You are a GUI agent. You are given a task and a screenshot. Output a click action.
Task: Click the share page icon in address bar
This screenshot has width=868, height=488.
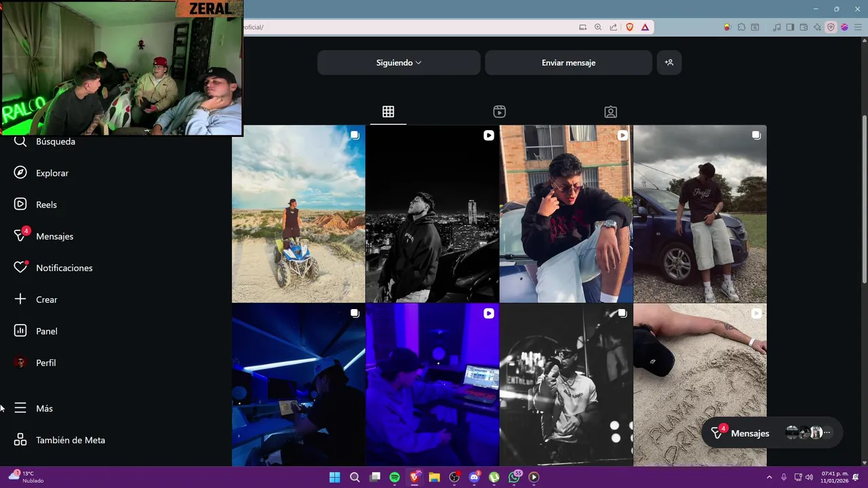(x=613, y=27)
